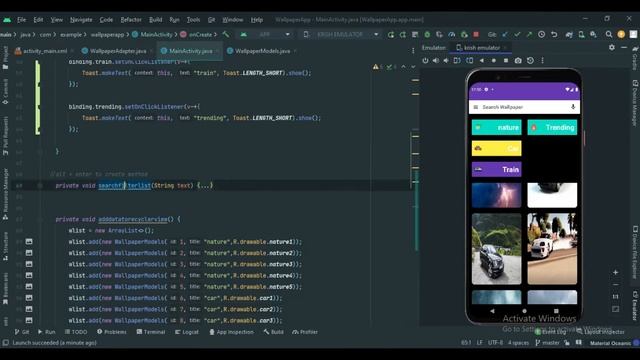Click the emulator 1:1 actual size button

pos(616,297)
